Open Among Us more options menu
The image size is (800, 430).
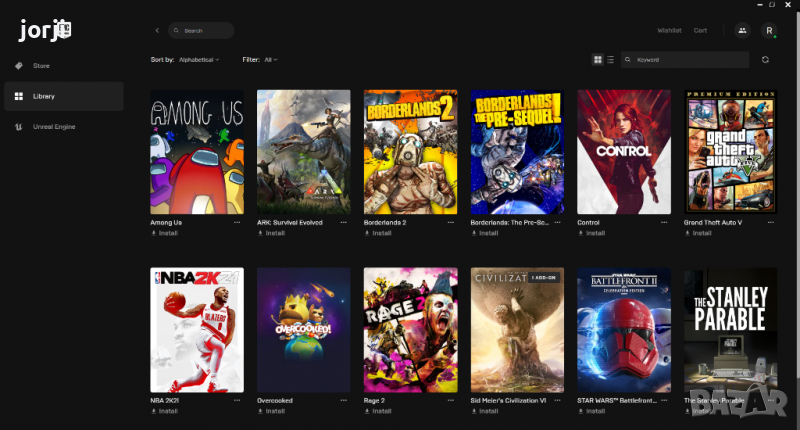(237, 222)
